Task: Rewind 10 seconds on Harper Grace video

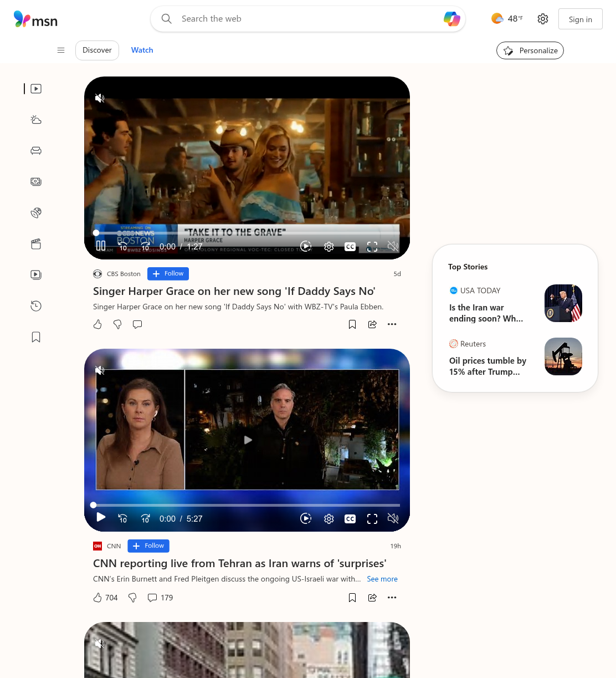Action: click(123, 246)
